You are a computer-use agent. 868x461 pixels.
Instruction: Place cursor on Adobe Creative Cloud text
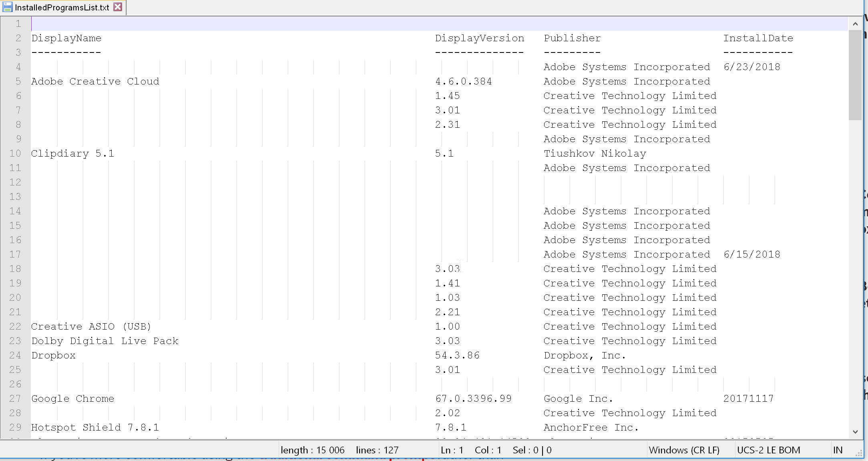(x=95, y=81)
